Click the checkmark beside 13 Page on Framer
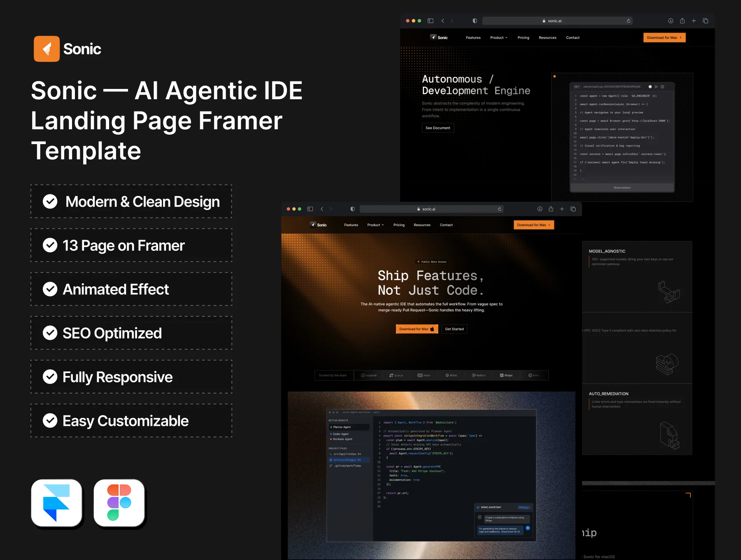Image resolution: width=741 pixels, height=560 pixels. point(50,245)
